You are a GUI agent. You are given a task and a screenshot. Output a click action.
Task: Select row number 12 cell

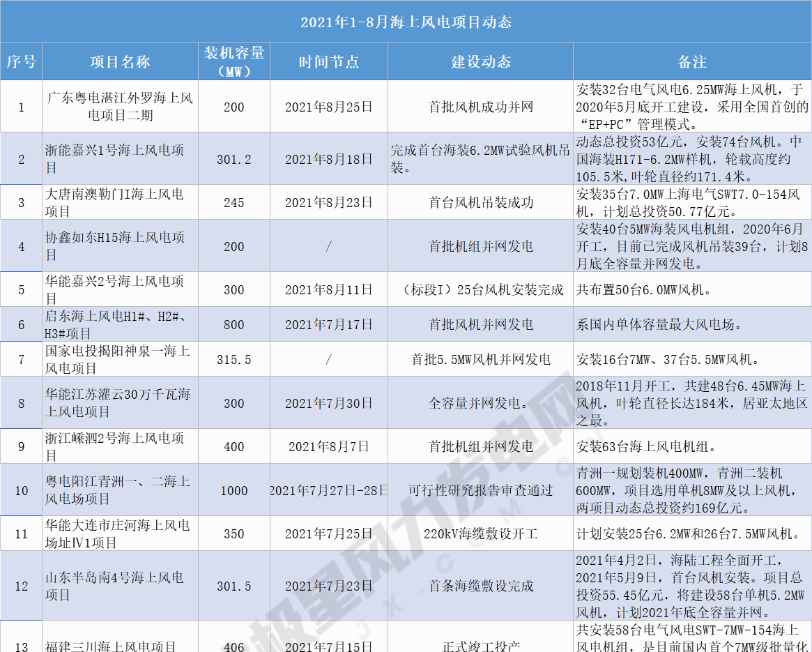[x=21, y=586]
